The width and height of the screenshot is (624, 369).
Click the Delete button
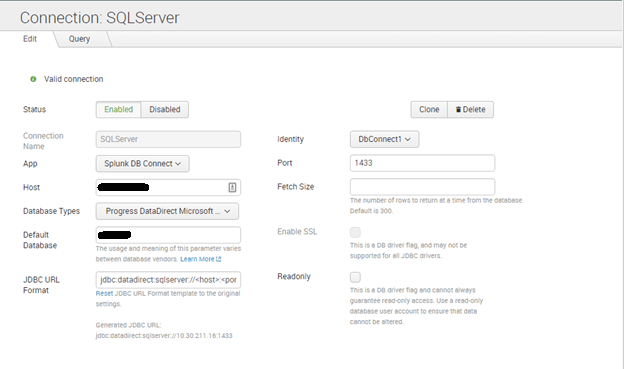tap(470, 109)
